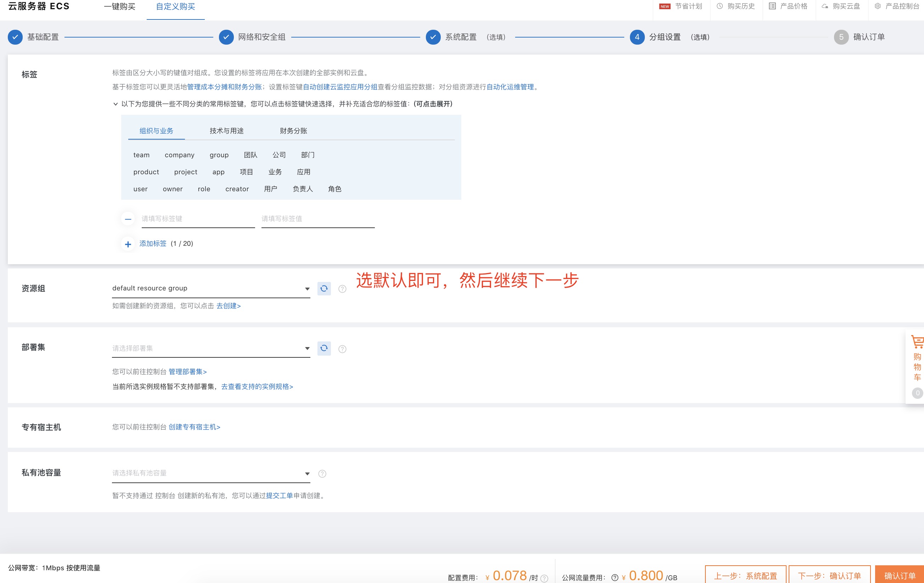Open the 请选择部署集 dropdown
924x583 pixels.
(x=211, y=348)
